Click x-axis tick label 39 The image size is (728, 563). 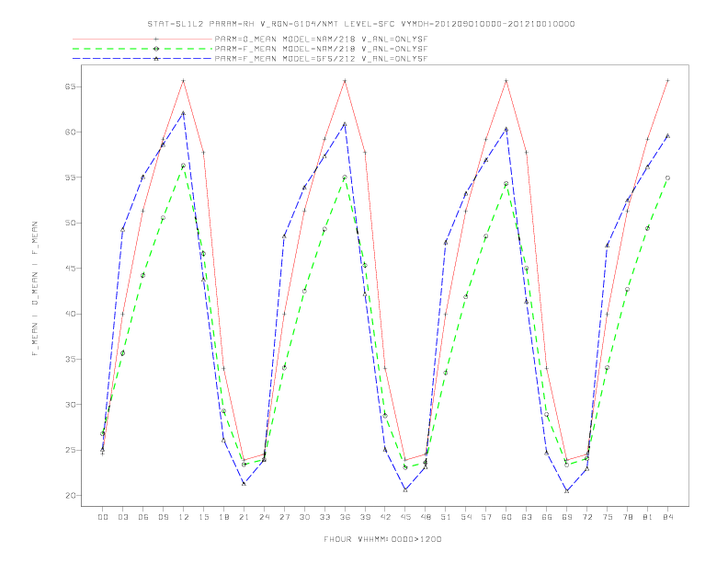[x=365, y=517]
